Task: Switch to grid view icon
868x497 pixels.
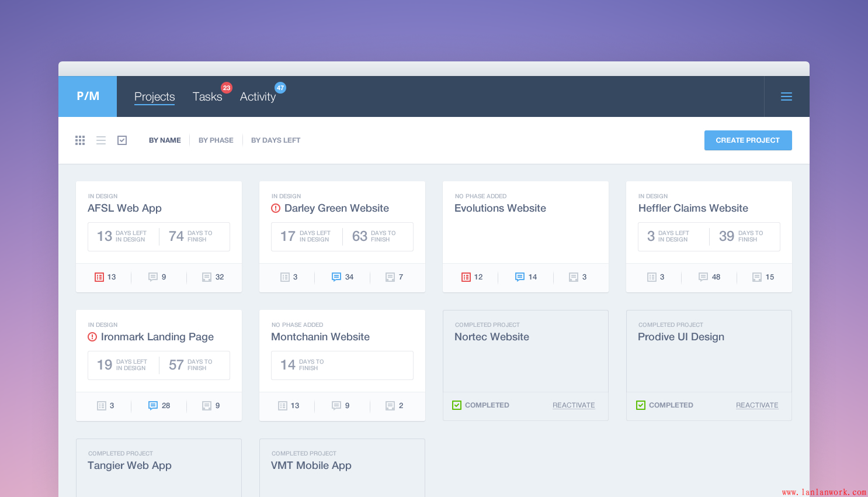Action: point(80,140)
